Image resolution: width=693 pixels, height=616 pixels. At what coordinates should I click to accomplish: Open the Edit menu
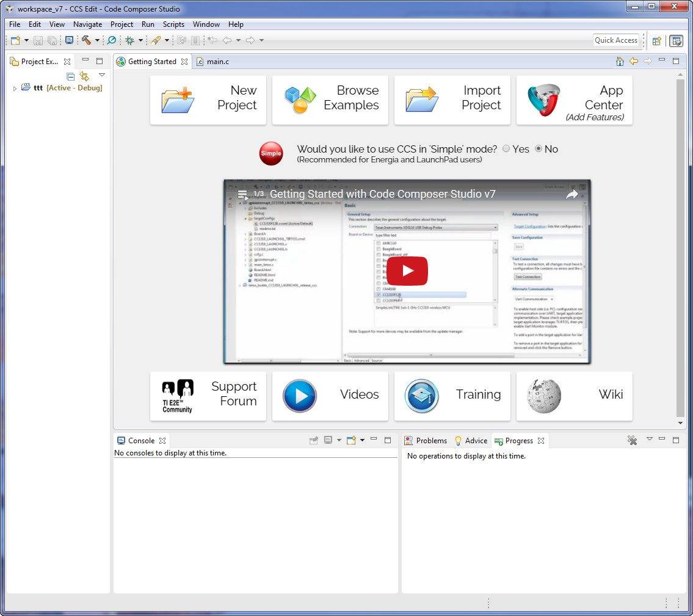(34, 24)
